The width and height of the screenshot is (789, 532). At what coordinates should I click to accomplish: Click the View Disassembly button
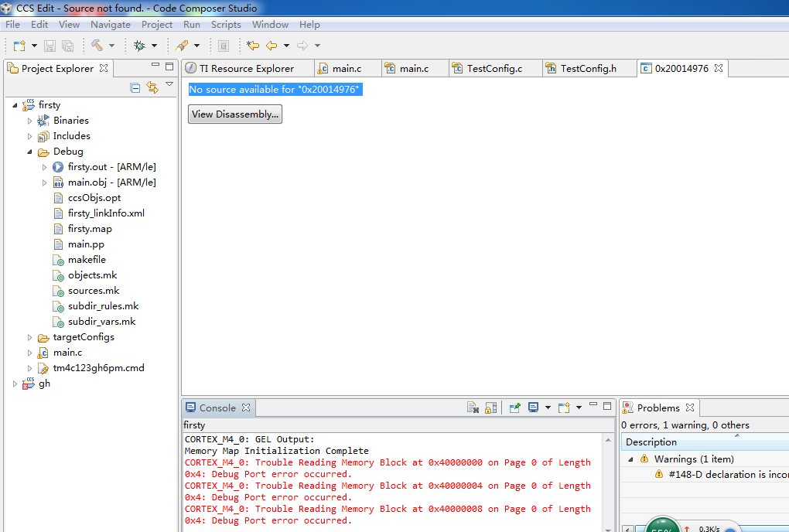pyautogui.click(x=235, y=114)
